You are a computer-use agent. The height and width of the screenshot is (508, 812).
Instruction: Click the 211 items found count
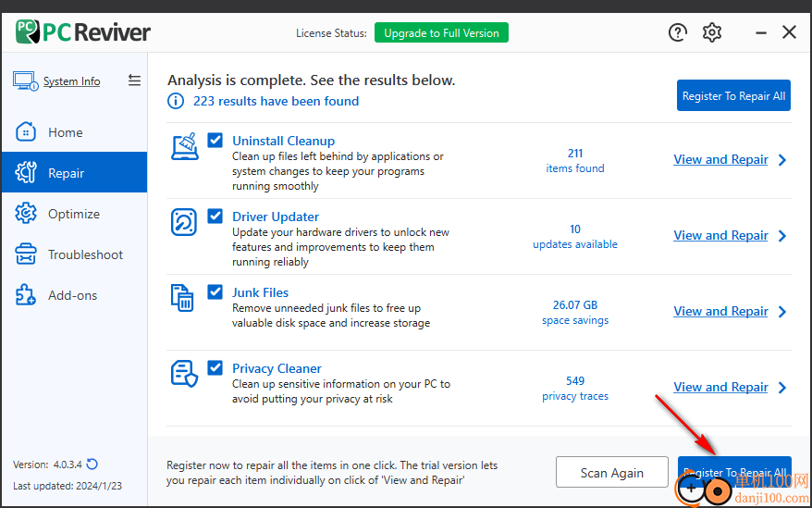575,161
